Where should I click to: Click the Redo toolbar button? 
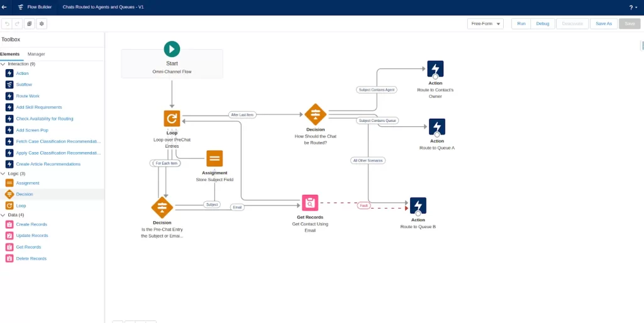pyautogui.click(x=17, y=24)
